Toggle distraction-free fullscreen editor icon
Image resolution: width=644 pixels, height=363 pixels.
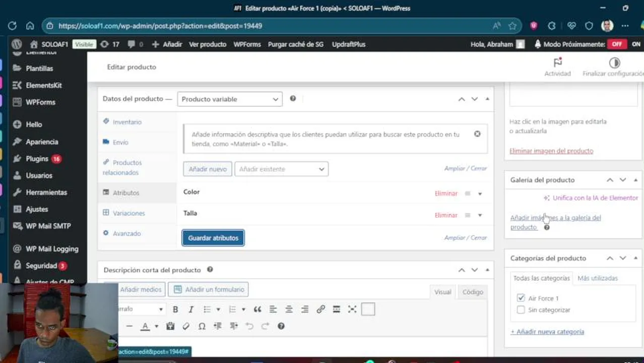pos(352,310)
